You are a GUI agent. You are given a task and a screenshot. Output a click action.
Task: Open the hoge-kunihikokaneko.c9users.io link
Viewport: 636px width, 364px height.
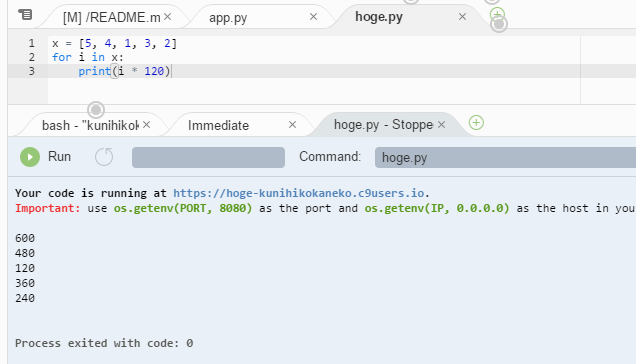click(x=299, y=193)
